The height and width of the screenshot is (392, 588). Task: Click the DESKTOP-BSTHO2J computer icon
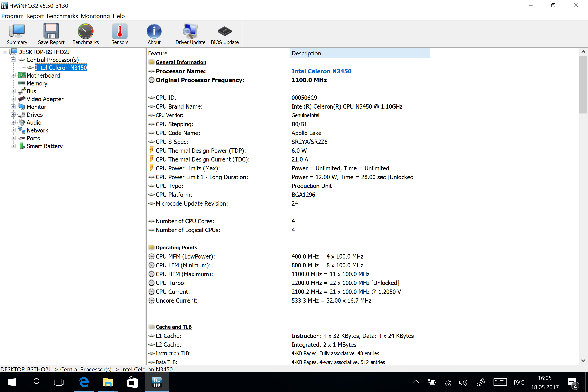click(14, 52)
